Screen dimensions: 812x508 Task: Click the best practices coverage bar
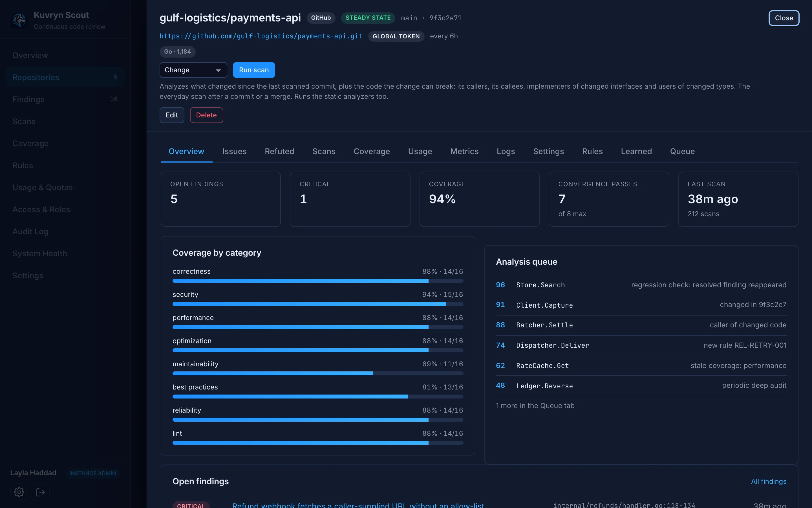click(318, 397)
